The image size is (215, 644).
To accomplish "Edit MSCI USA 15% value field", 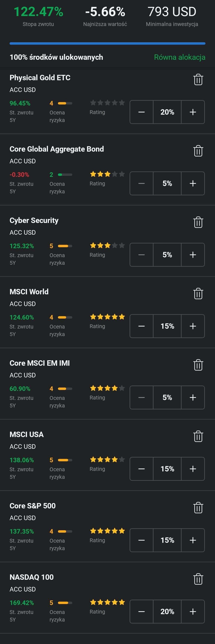I will pos(167,469).
